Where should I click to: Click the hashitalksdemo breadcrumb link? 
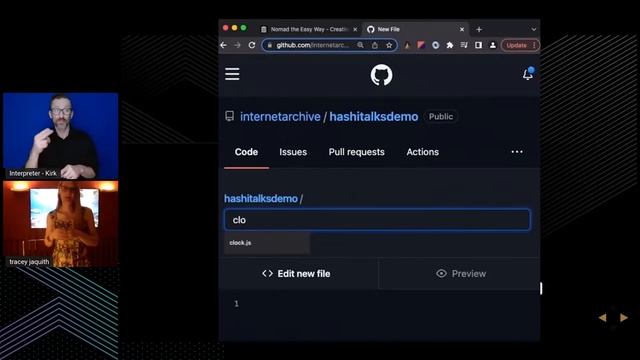point(261,199)
